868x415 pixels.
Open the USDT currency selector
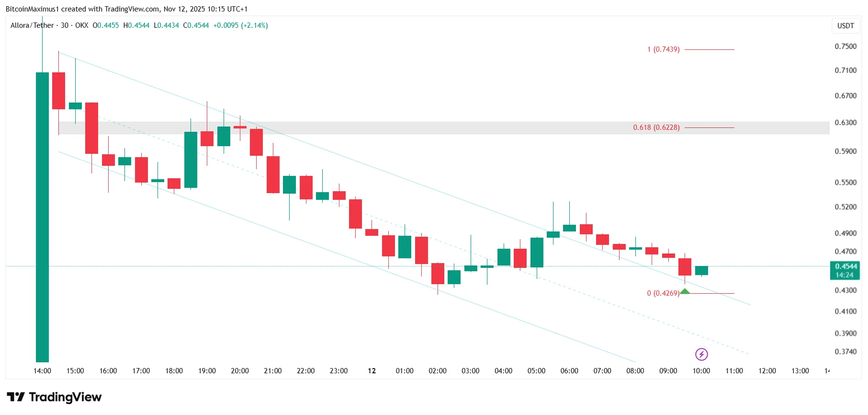[x=845, y=26]
